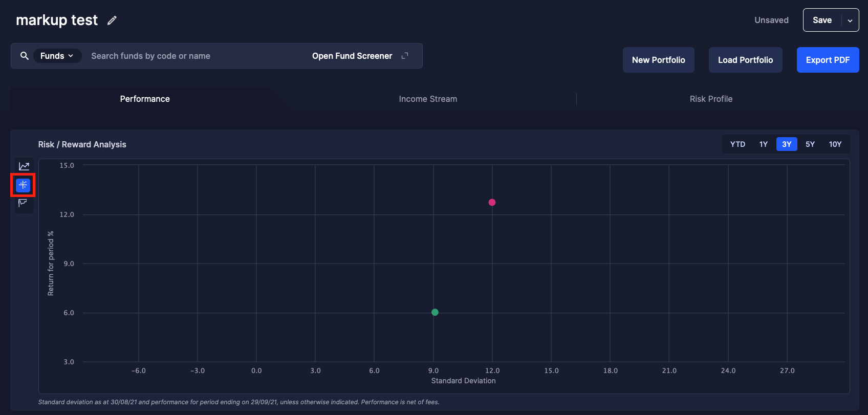
Task: Open the Funds search type dropdown
Action: tap(57, 56)
